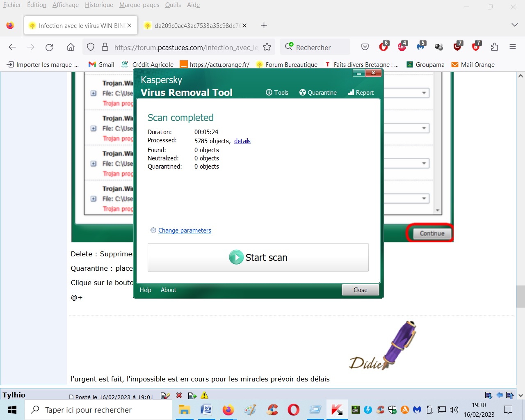Click the red X delete post icon

click(x=179, y=395)
